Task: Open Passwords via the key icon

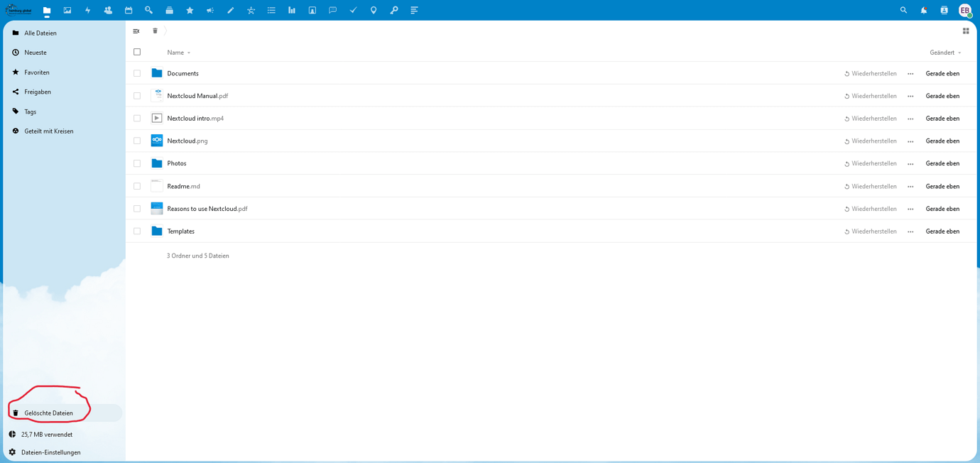Action: [394, 10]
